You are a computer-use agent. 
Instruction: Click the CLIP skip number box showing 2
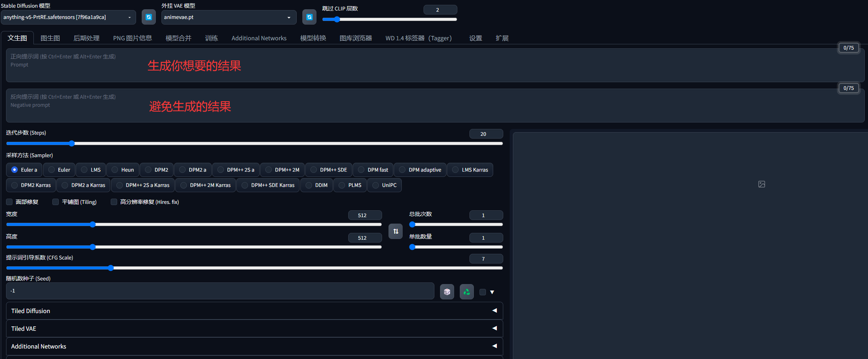click(440, 10)
